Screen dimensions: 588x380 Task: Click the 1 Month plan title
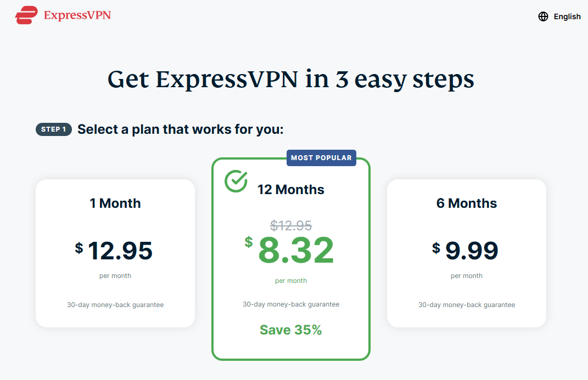tap(115, 203)
